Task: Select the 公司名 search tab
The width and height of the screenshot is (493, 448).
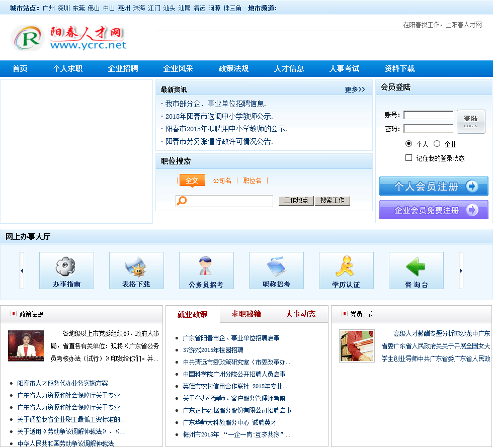Action: pos(222,181)
